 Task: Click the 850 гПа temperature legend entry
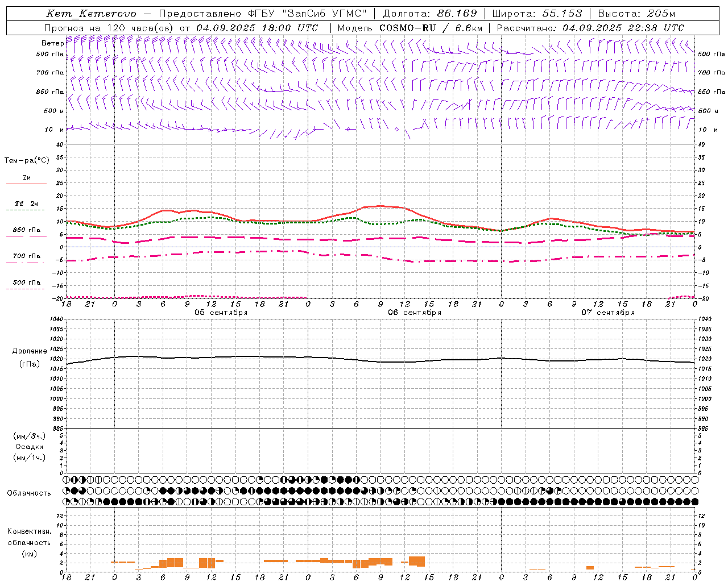[x=27, y=230]
